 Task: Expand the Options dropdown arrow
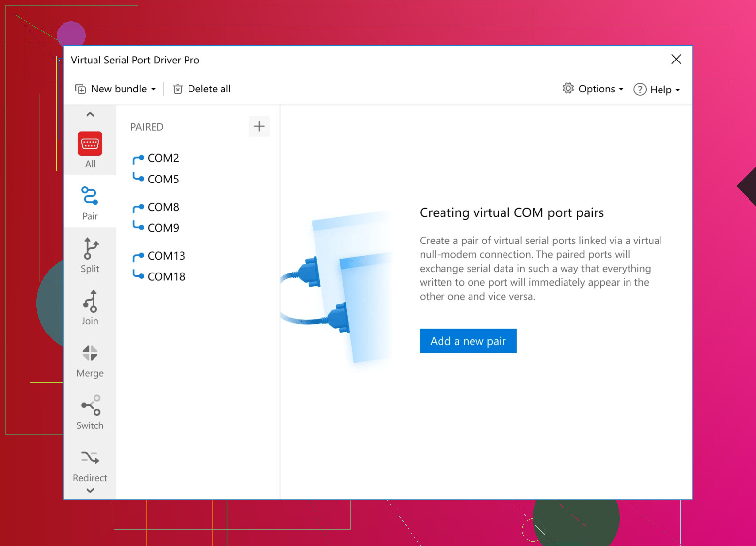[621, 90]
